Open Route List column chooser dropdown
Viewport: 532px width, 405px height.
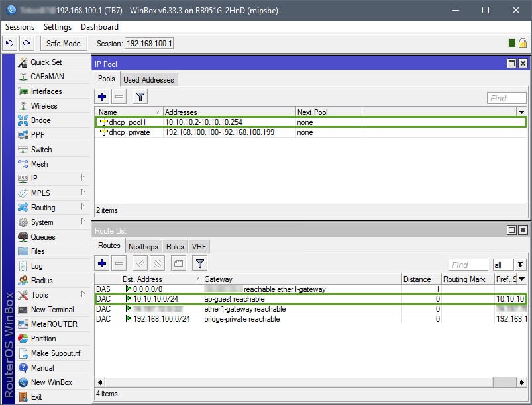click(521, 279)
